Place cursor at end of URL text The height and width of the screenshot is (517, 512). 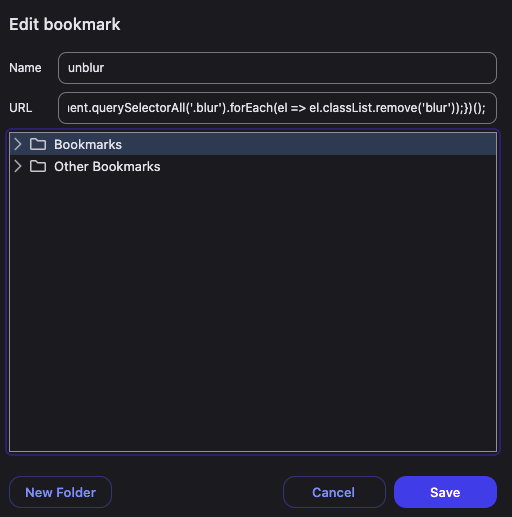tap(486, 108)
